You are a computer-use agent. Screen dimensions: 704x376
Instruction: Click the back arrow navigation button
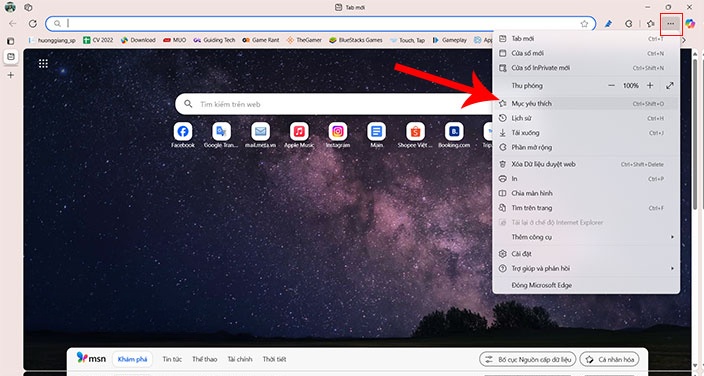click(13, 23)
